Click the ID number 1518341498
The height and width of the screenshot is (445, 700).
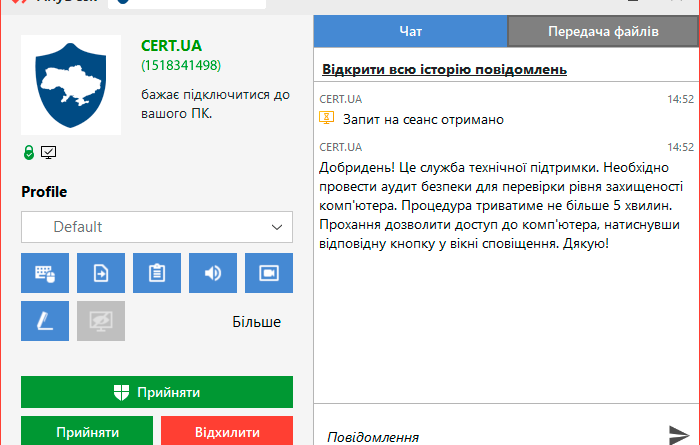pyautogui.click(x=181, y=65)
